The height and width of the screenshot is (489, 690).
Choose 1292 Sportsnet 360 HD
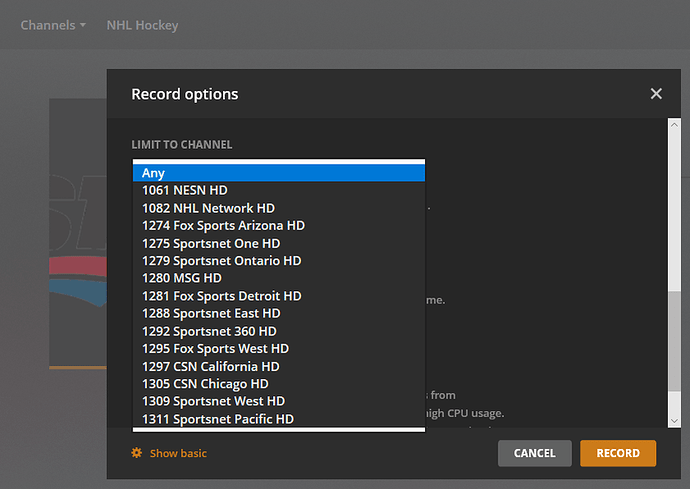pyautogui.click(x=279, y=331)
